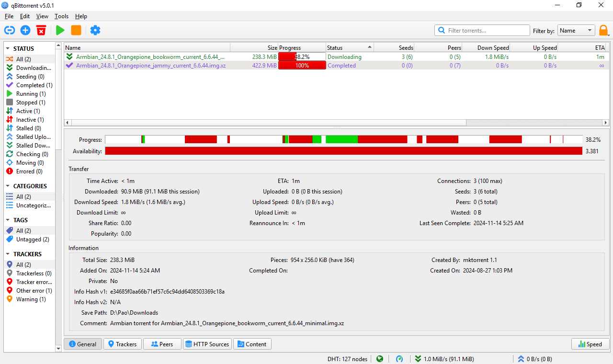Open the Speed panel
This screenshot has height=364, width=613.
point(590,343)
